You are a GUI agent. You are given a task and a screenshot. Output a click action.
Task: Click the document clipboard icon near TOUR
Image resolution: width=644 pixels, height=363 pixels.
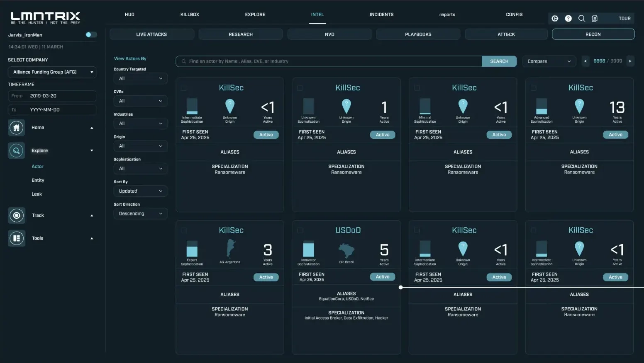coord(595,19)
